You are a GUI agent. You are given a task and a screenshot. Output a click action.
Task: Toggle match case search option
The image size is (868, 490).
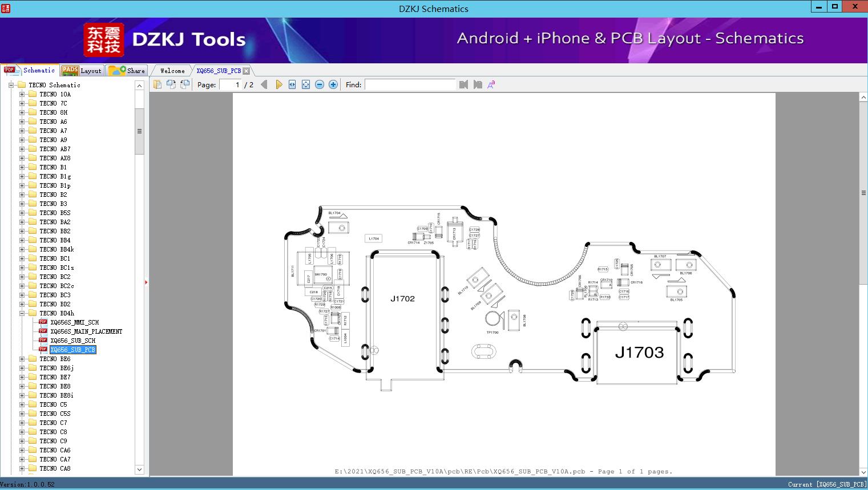491,84
